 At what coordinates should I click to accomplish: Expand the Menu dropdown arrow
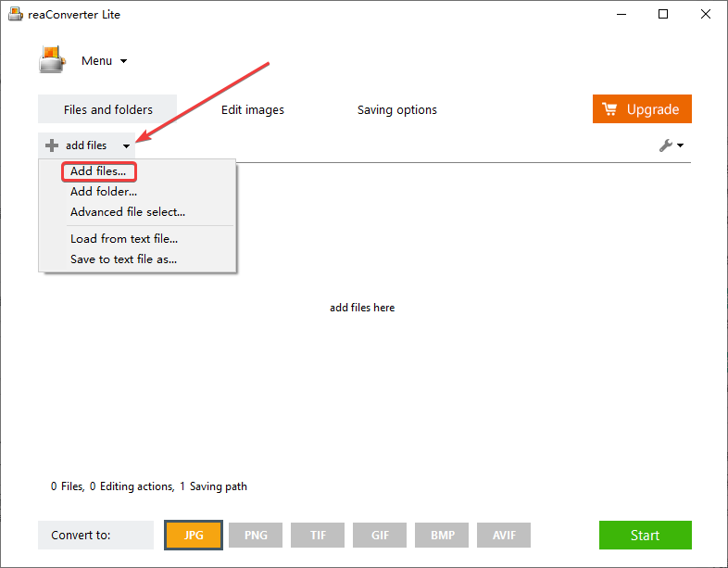(123, 61)
